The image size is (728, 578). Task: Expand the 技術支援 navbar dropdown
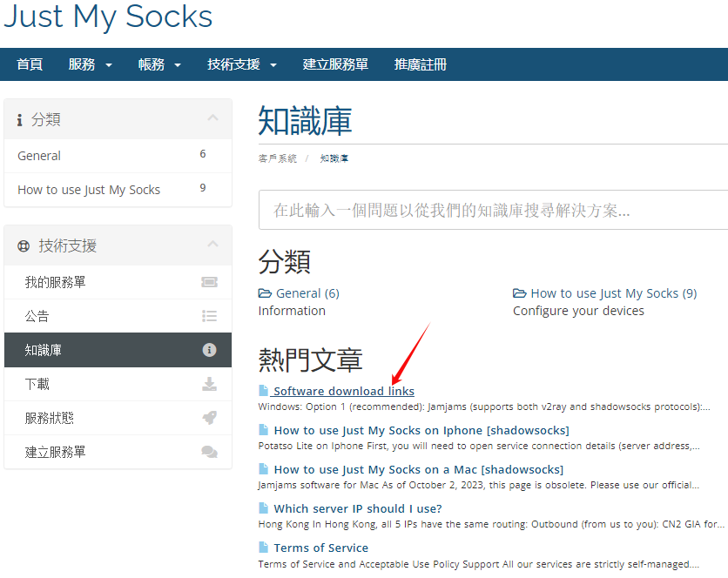point(241,64)
